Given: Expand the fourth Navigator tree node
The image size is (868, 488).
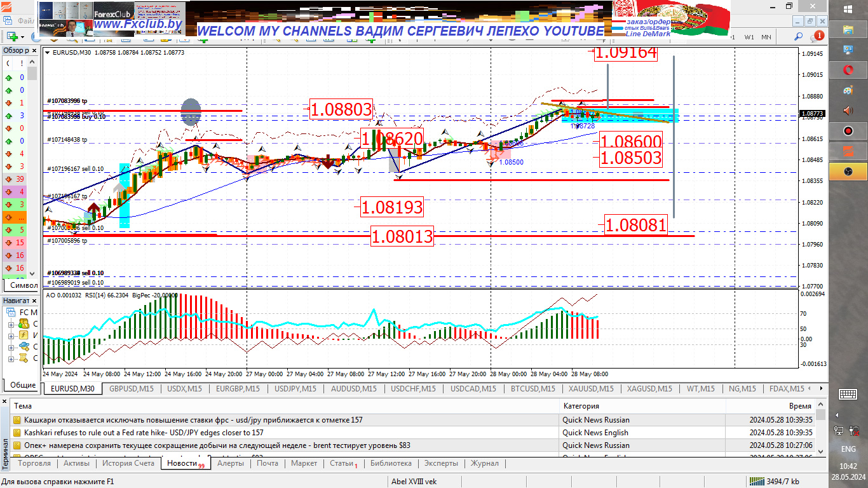Looking at the screenshot, I should tap(11, 358).
